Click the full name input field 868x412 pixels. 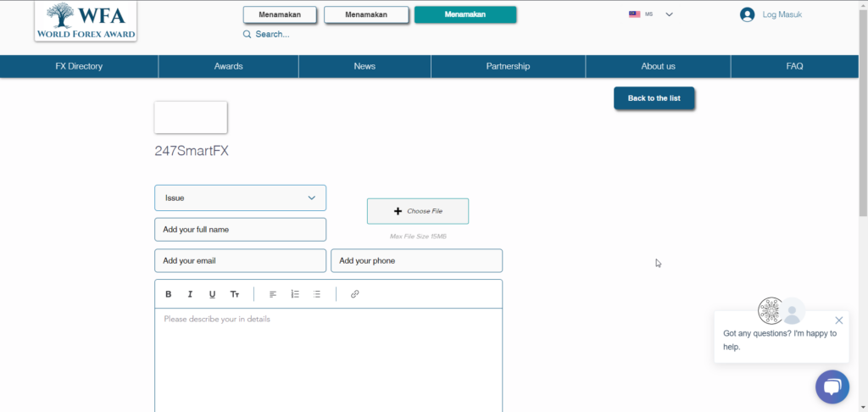coord(240,229)
